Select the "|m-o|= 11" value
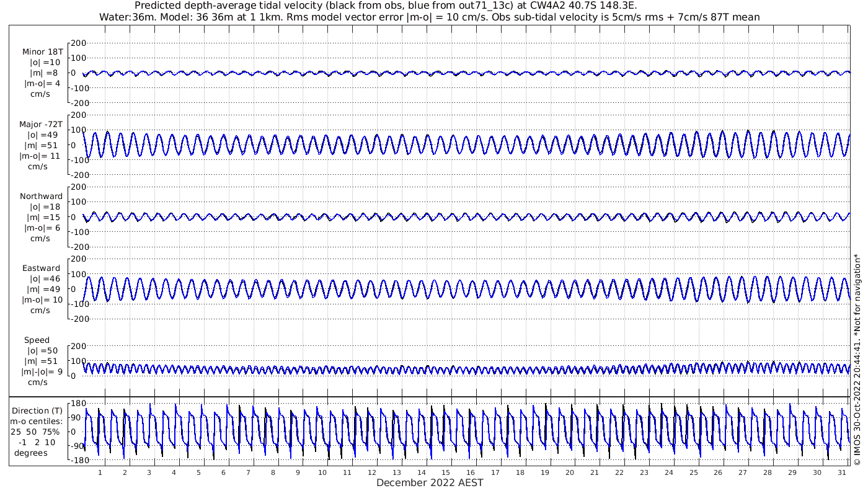This screenshot has width=868, height=496. pyautogui.click(x=40, y=156)
